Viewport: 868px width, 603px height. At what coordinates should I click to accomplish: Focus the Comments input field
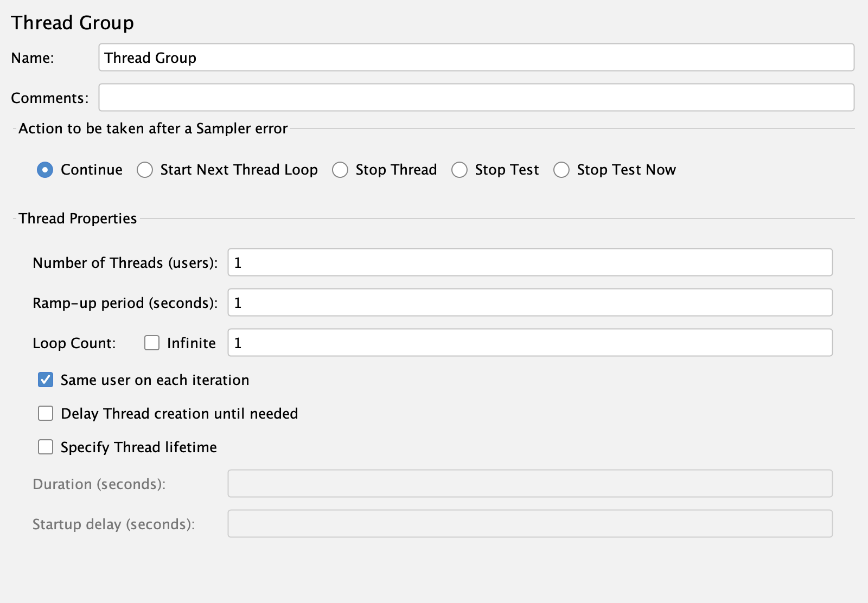coord(476,98)
